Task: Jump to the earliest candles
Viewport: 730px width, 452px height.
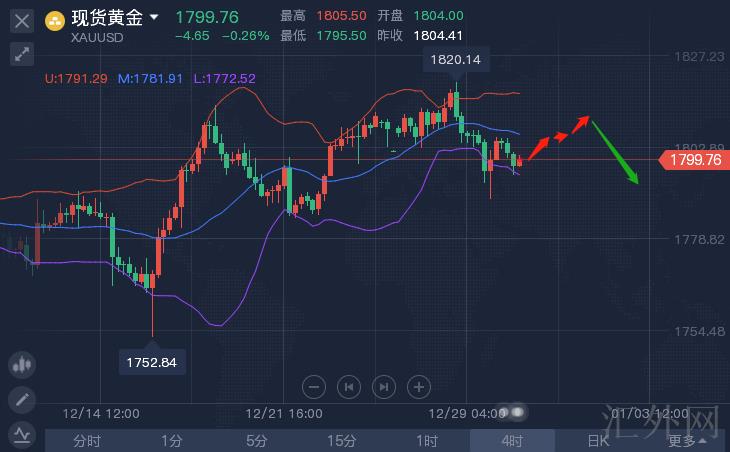Action: coord(349,386)
